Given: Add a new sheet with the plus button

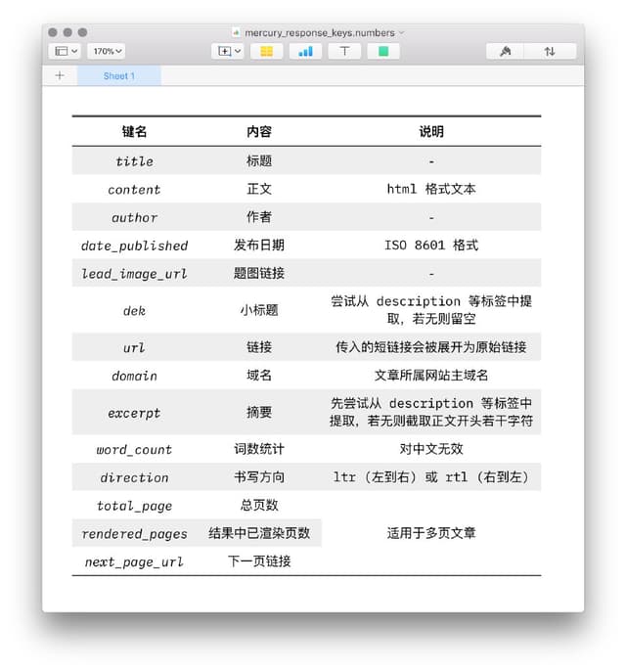Looking at the screenshot, I should (x=60, y=75).
